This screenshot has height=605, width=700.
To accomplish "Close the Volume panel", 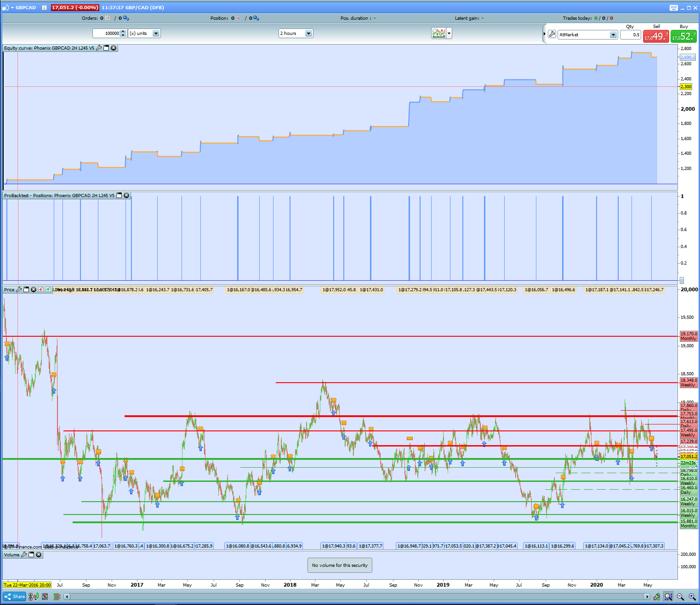I will [x=39, y=554].
